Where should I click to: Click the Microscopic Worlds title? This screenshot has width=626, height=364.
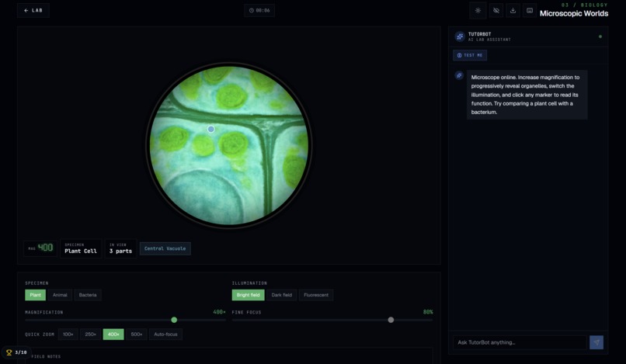pyautogui.click(x=574, y=13)
